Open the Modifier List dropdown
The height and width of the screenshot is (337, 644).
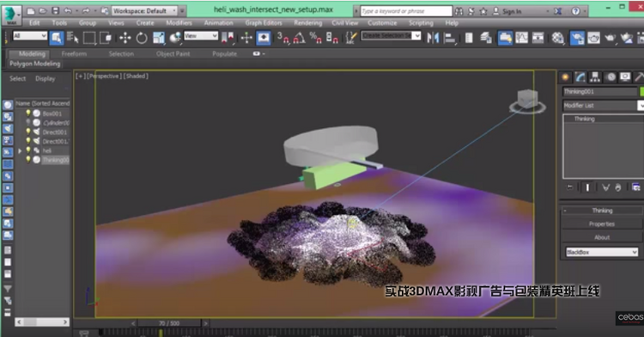[x=603, y=106]
